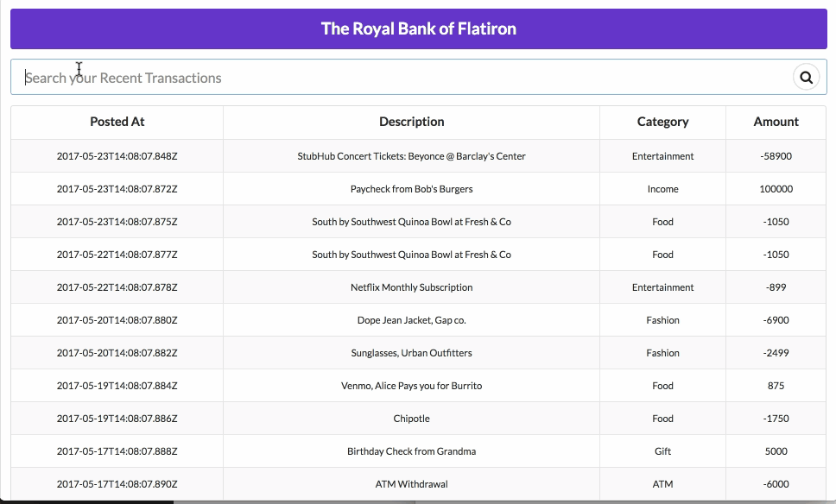
Task: Click the Income category cell
Action: point(662,189)
